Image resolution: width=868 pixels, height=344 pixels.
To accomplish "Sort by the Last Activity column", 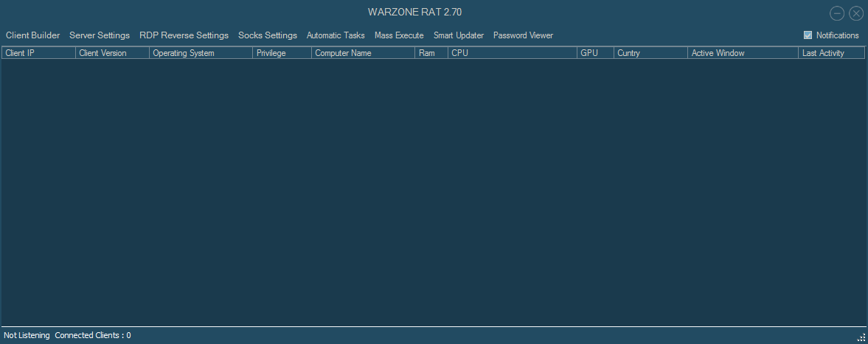I will coord(831,53).
